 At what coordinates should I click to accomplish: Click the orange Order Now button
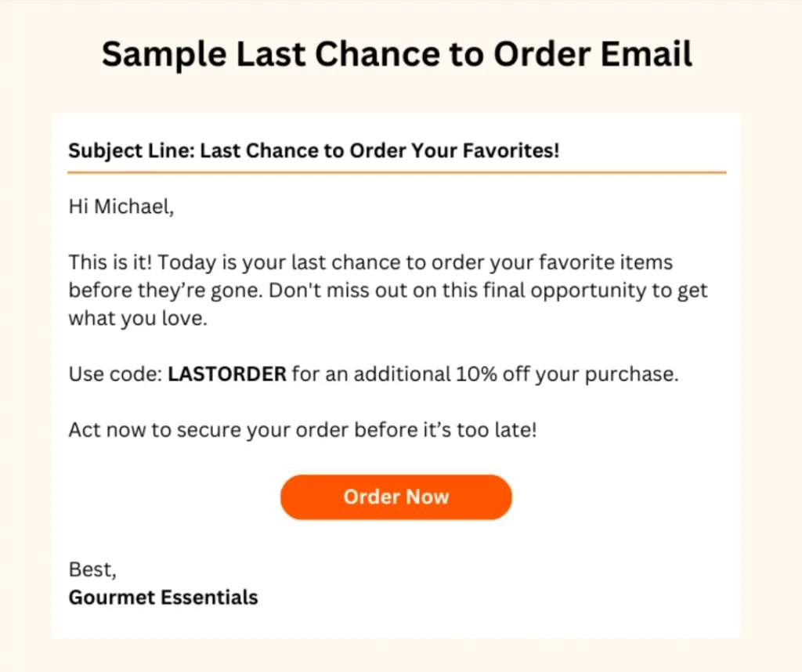[x=396, y=497]
